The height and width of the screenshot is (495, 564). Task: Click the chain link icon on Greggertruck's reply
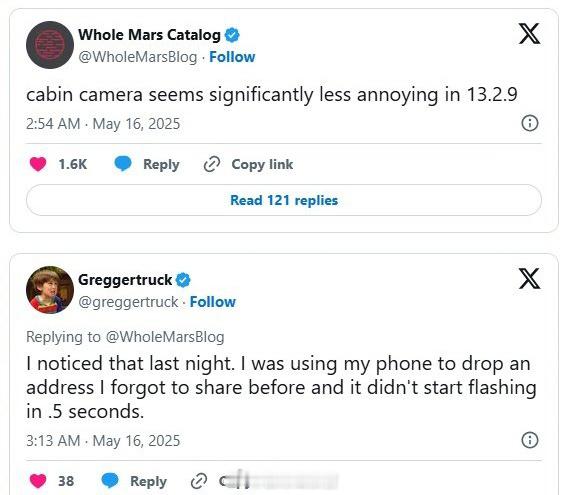click(x=199, y=481)
